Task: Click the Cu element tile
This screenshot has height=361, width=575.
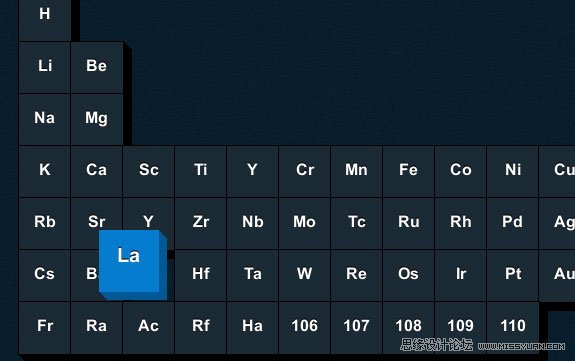Action: tap(557, 171)
